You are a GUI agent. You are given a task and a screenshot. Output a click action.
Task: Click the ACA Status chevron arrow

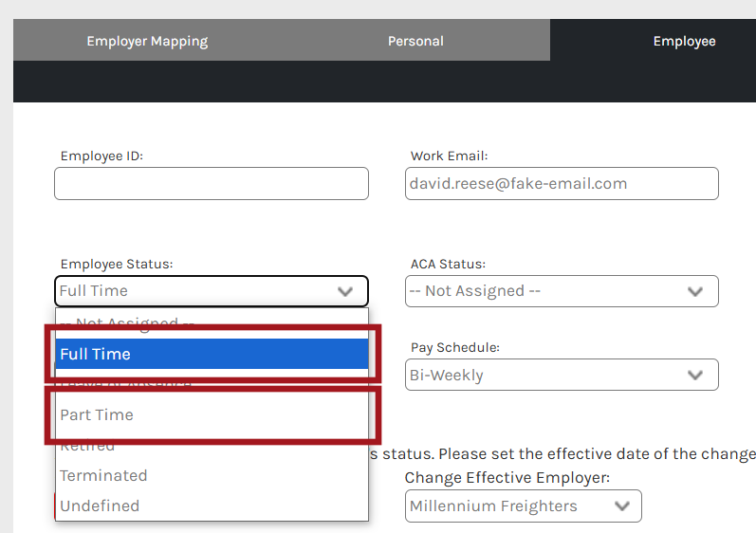point(694,291)
